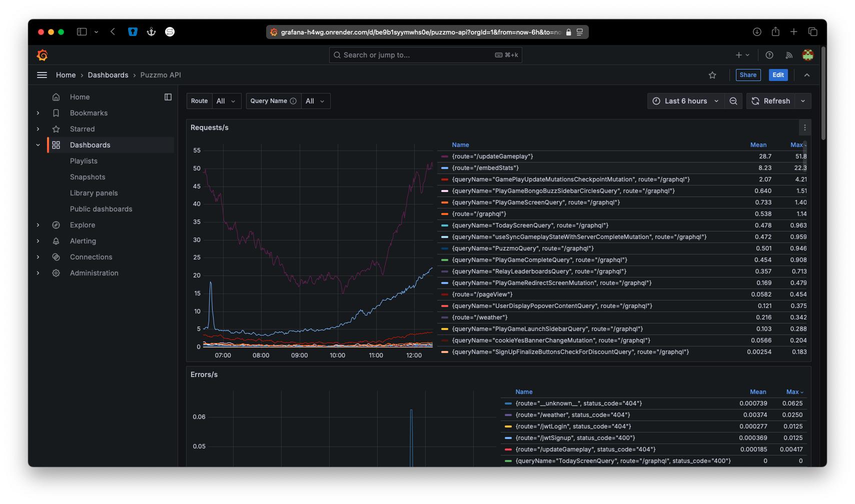855x504 pixels.
Task: Click the /embedStats legend color swatch
Action: pyautogui.click(x=445, y=168)
